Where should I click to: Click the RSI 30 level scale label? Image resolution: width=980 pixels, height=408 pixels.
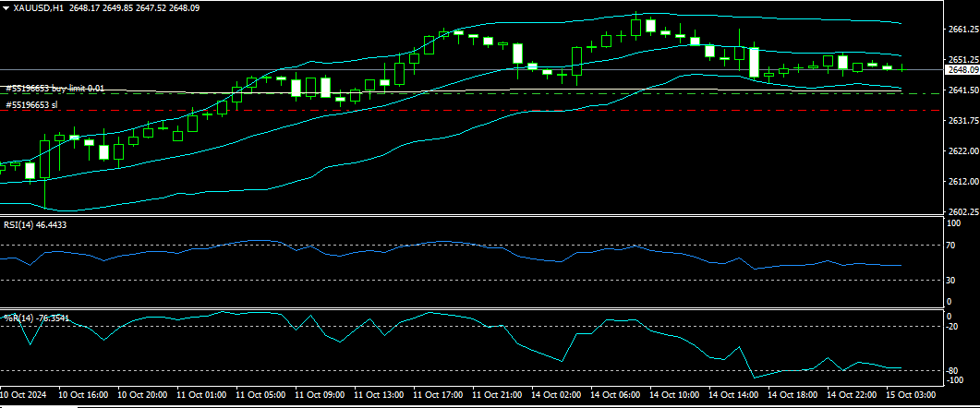[x=950, y=281]
